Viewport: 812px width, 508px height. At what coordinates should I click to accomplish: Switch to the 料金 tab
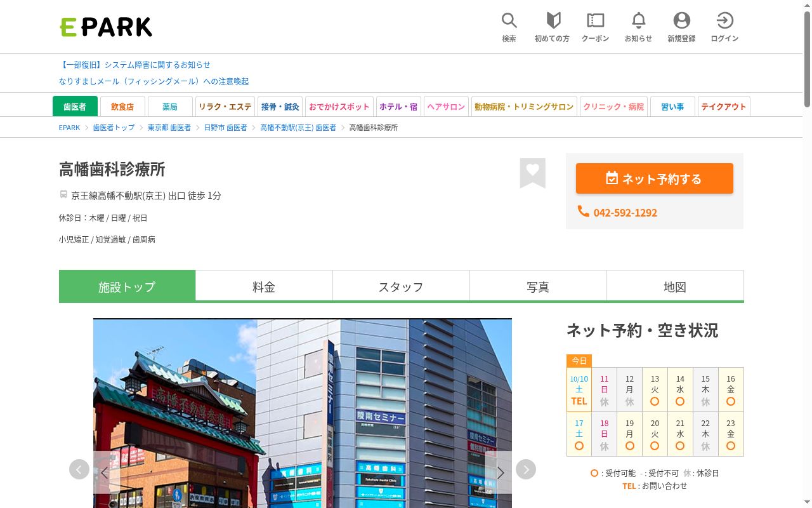(x=264, y=286)
